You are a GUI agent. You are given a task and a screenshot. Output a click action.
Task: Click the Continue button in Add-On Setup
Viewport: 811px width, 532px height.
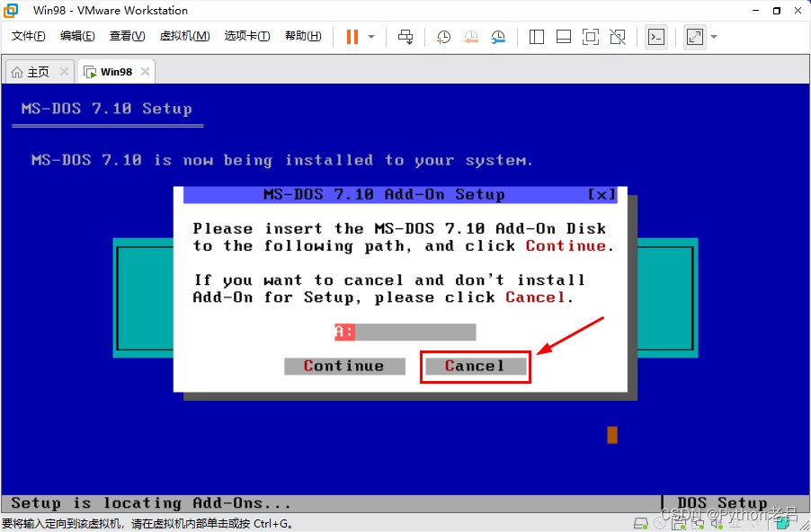(x=344, y=366)
